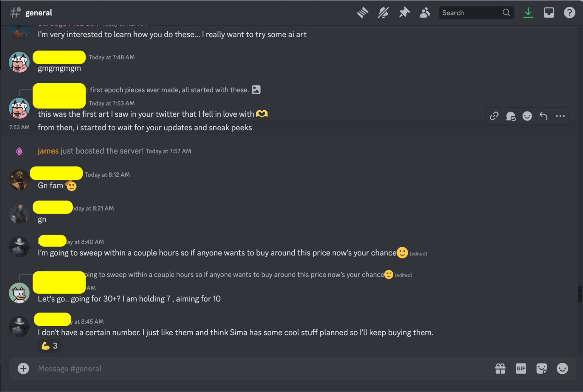Click the emoji reaction button on message

[x=527, y=115]
